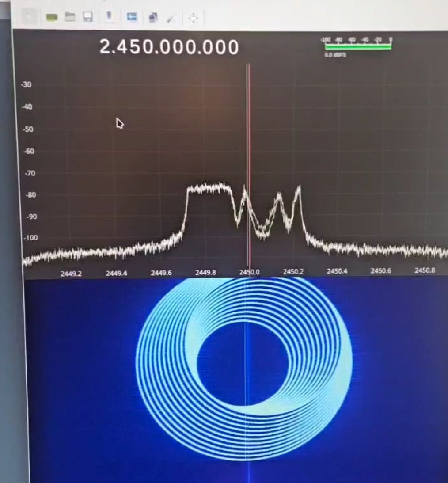The image size is (448, 483).
Task: Click the -70 label on the dB axis
Action: [x=27, y=173]
